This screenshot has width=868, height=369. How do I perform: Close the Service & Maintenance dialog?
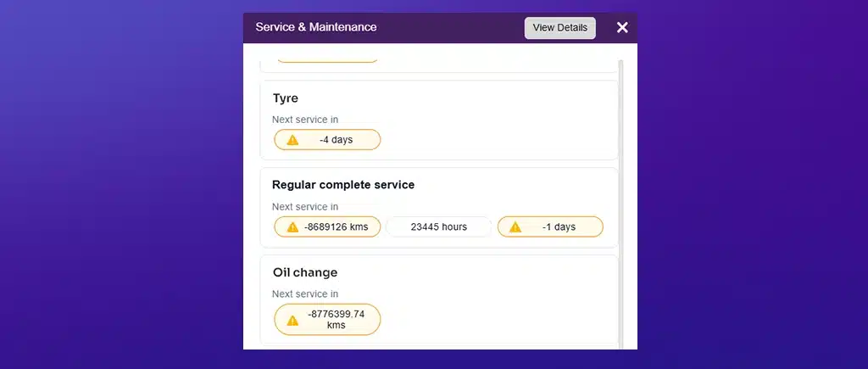(x=622, y=28)
